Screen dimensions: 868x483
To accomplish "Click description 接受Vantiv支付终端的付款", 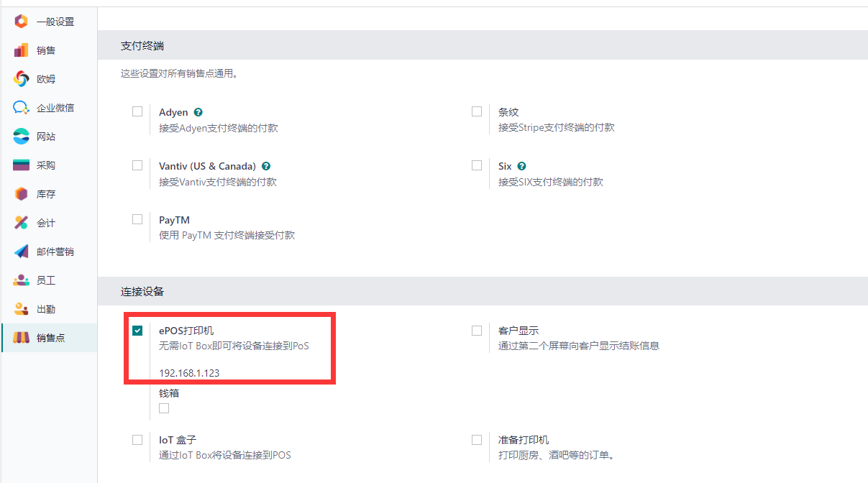I will tap(218, 182).
